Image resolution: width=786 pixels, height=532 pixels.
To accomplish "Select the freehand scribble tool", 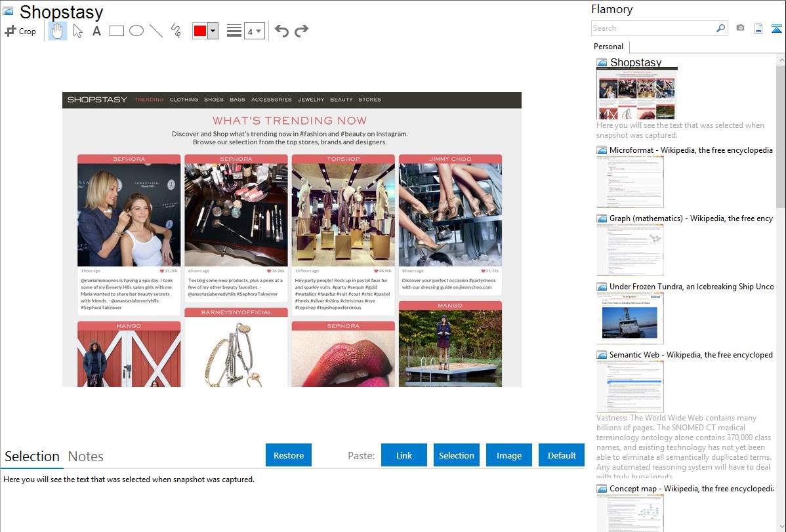I will (176, 31).
